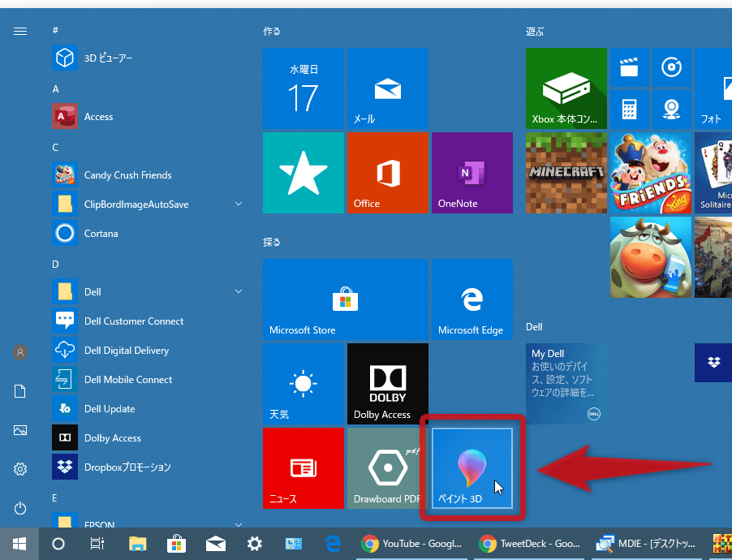Open the Dolby Access tile
The image size is (732, 560).
[x=387, y=383]
